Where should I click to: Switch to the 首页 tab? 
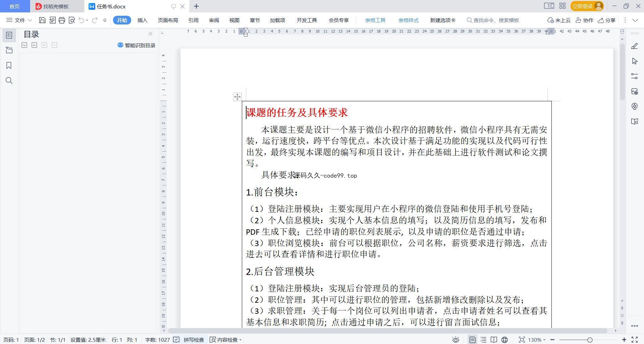[x=14, y=6]
